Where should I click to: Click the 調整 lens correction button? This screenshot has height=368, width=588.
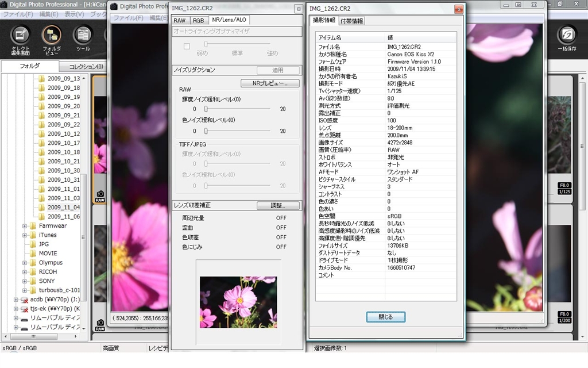(x=278, y=205)
